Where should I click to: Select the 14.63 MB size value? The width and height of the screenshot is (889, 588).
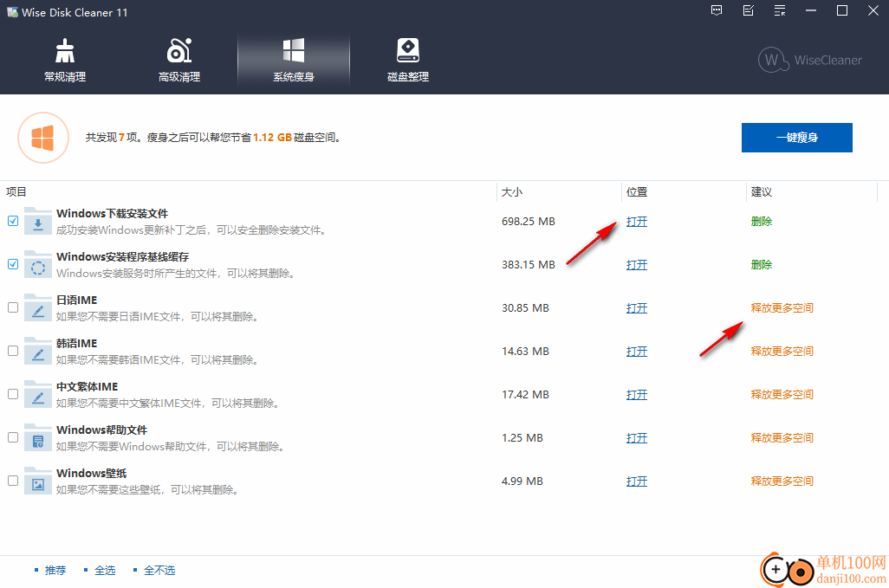tap(525, 352)
